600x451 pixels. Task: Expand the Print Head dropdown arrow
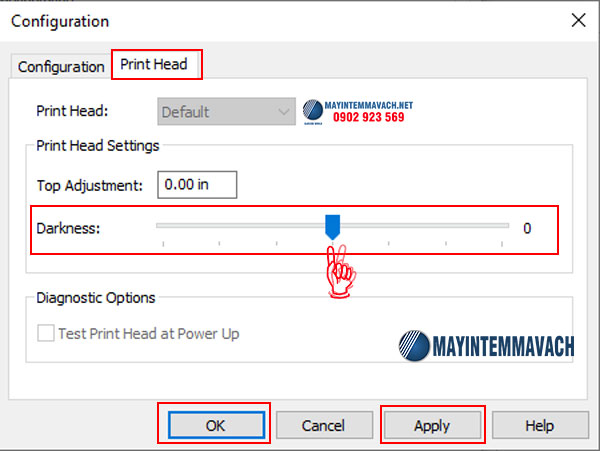click(282, 112)
